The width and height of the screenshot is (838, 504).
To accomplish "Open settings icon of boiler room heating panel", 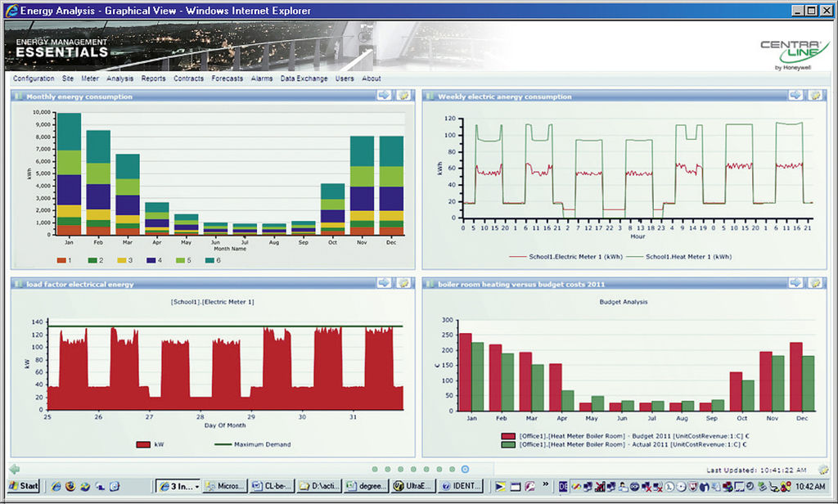I will pyautogui.click(x=815, y=283).
